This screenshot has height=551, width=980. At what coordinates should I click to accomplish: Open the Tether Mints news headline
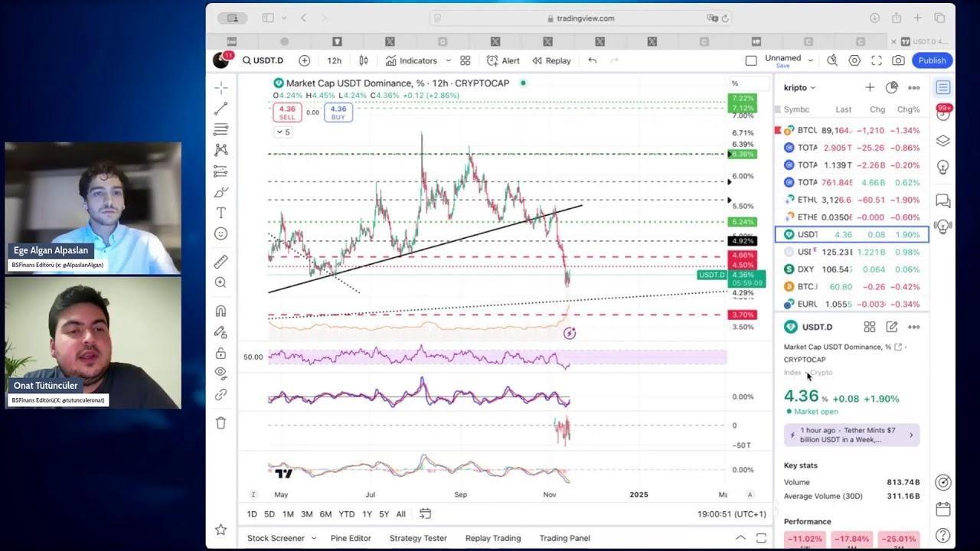pos(851,435)
